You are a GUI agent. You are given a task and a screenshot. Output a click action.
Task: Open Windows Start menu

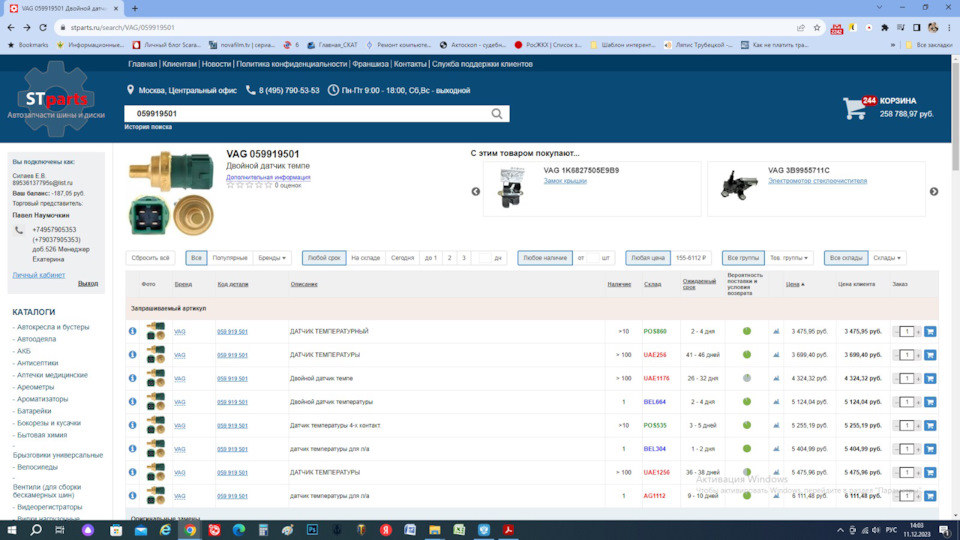[x=12, y=530]
